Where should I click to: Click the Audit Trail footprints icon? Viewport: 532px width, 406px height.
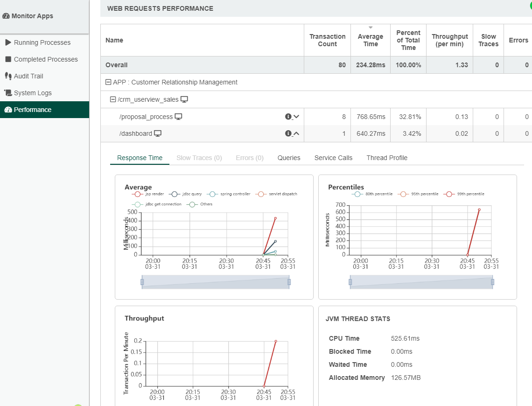tap(8, 76)
